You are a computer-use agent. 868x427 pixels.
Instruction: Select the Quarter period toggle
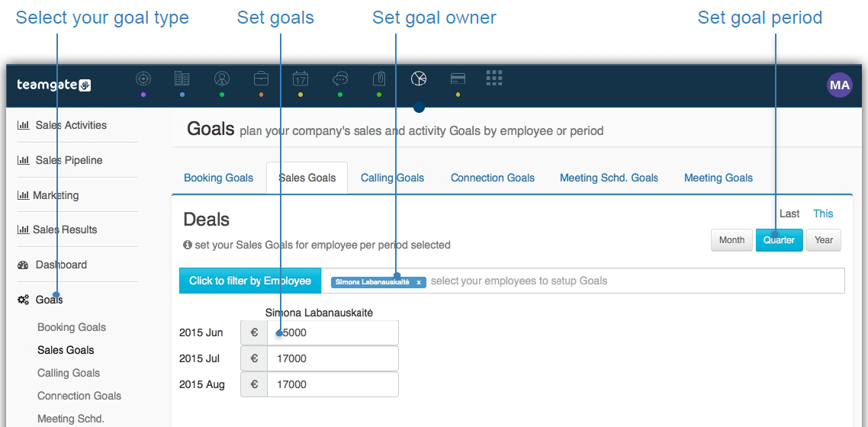[x=779, y=240]
